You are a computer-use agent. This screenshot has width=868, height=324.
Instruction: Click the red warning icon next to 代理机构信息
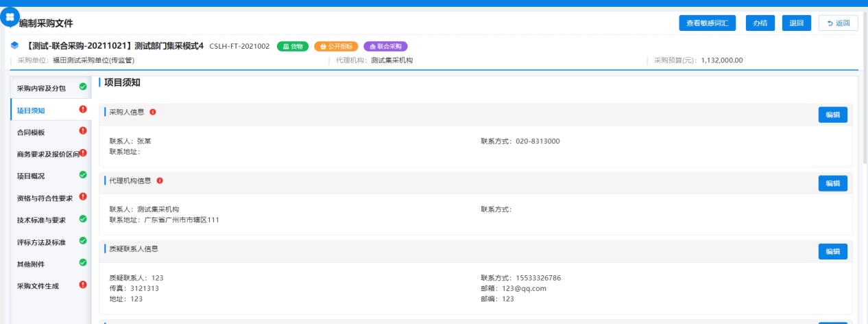[160, 181]
